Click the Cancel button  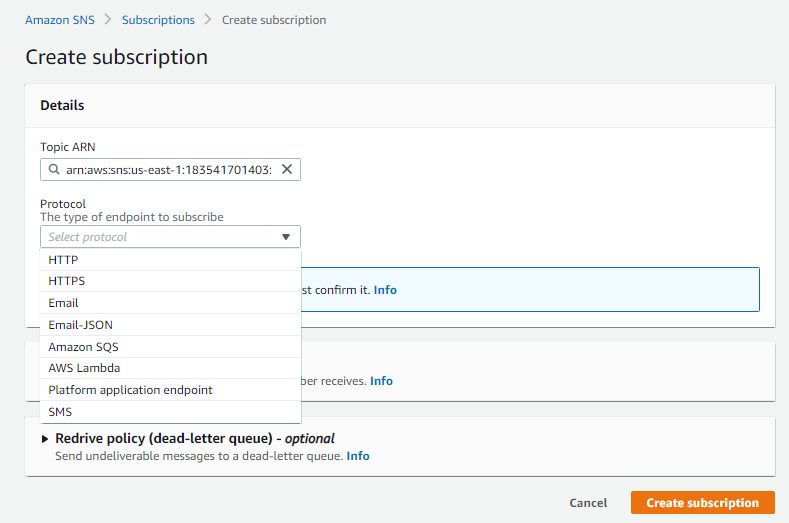[x=588, y=503]
